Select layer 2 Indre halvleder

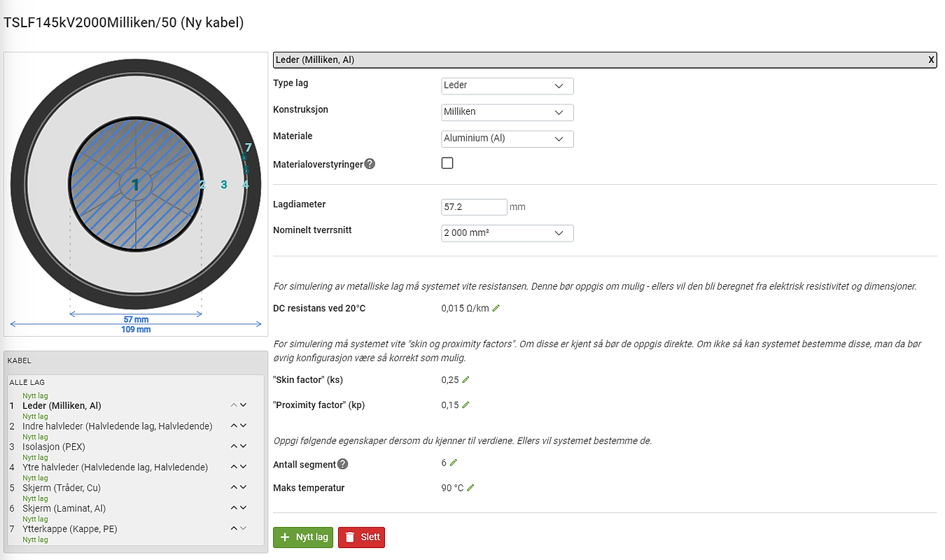tap(117, 426)
